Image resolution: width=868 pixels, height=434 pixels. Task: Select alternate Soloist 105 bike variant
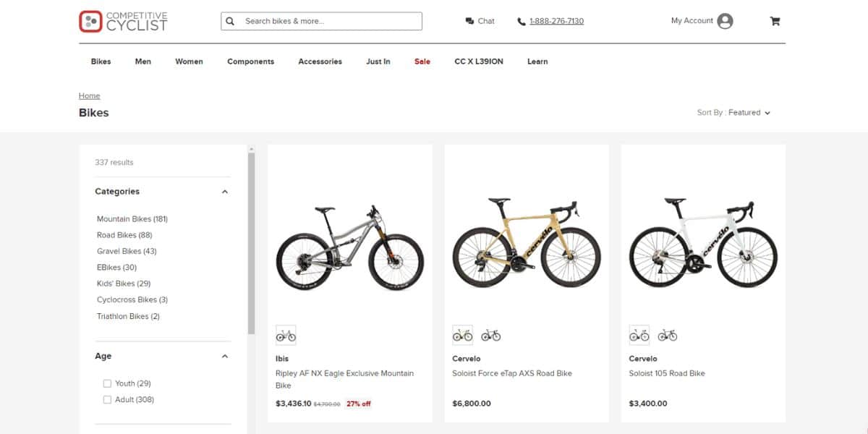click(x=668, y=335)
